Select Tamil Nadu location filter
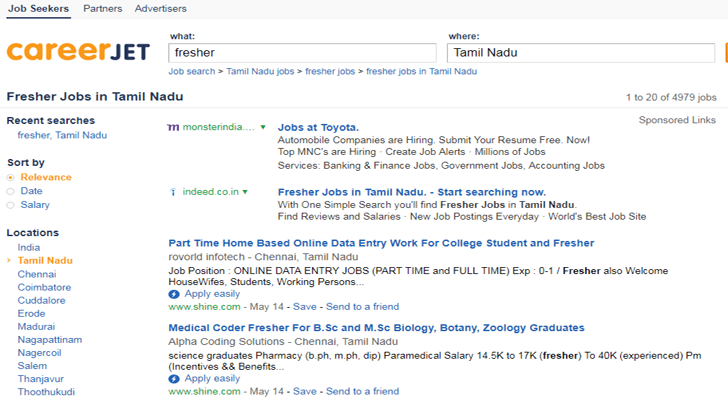This screenshot has height=400, width=728. point(45,261)
